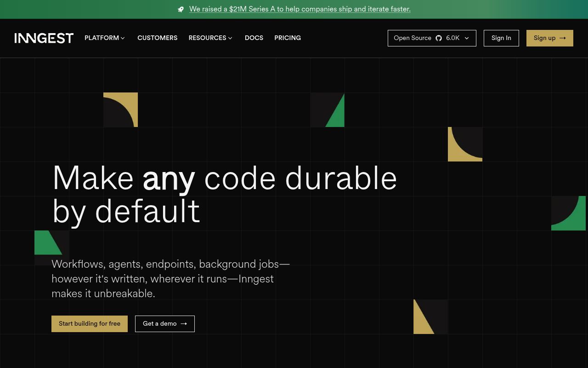This screenshot has height=368, width=588.
Task: Navigate to Pricing
Action: pyautogui.click(x=288, y=38)
